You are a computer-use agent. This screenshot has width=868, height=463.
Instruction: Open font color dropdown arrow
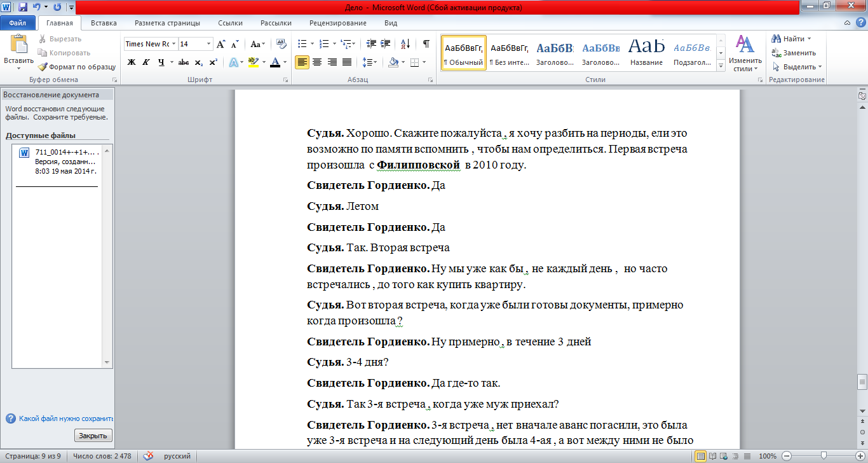(x=285, y=62)
